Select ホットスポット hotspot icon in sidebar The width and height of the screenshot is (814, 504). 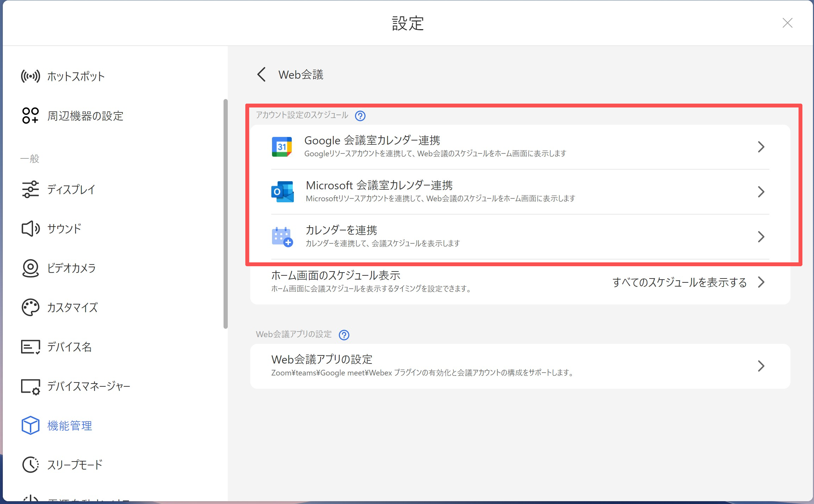tap(30, 76)
